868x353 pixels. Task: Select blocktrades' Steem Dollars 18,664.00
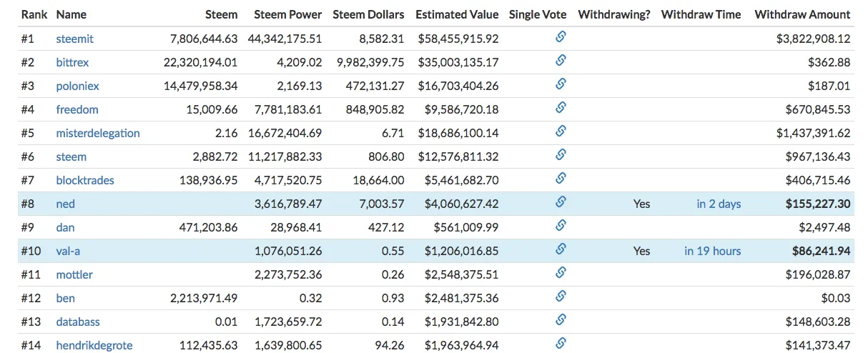(379, 180)
